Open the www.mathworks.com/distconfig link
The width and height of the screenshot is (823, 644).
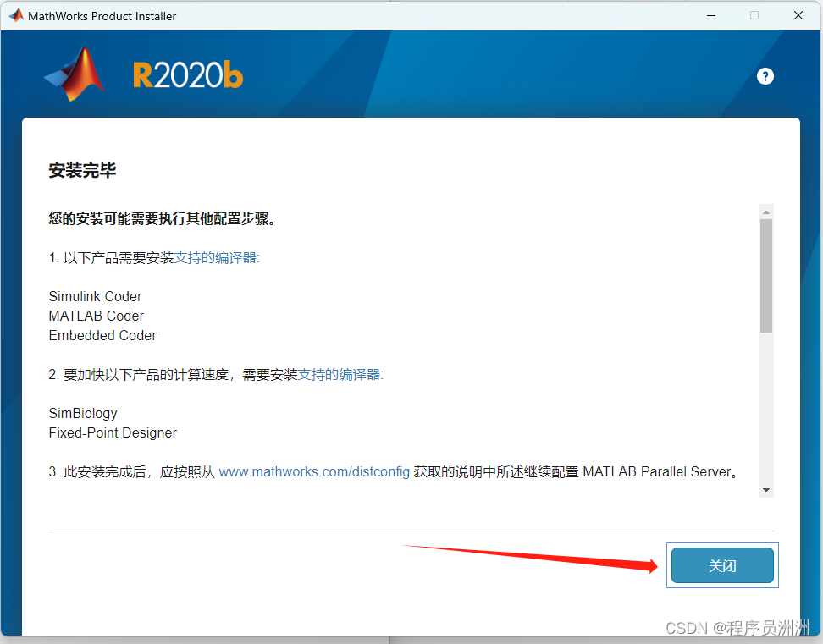[314, 471]
